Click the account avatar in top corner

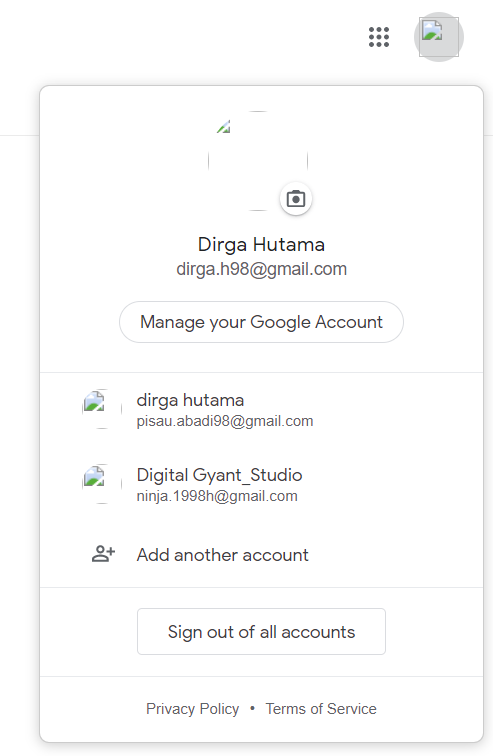(x=439, y=37)
